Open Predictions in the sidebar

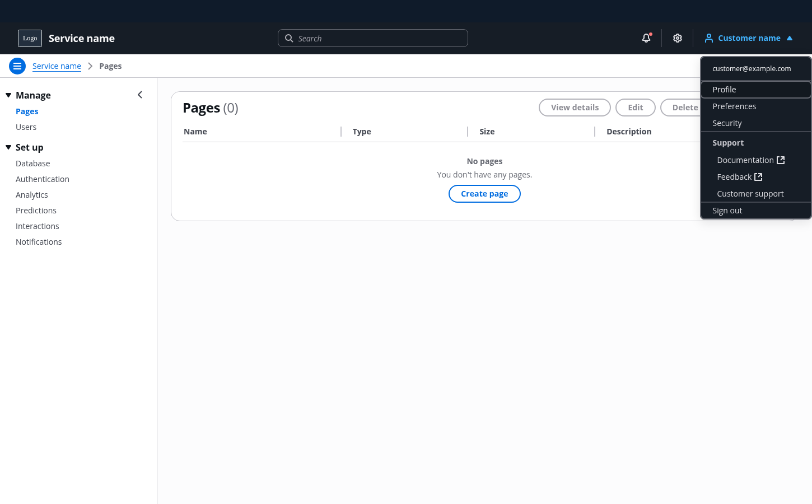coord(36,211)
